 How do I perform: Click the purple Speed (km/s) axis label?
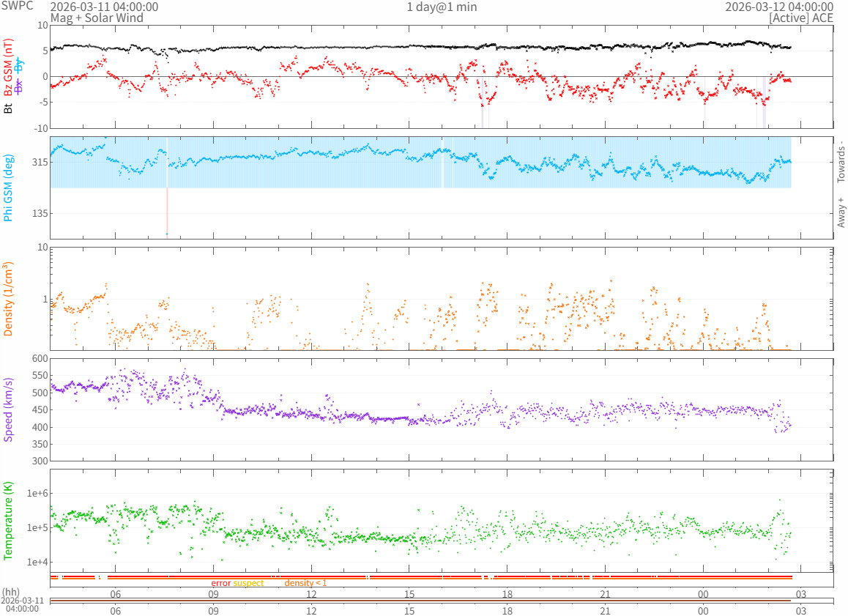[x=9, y=409]
